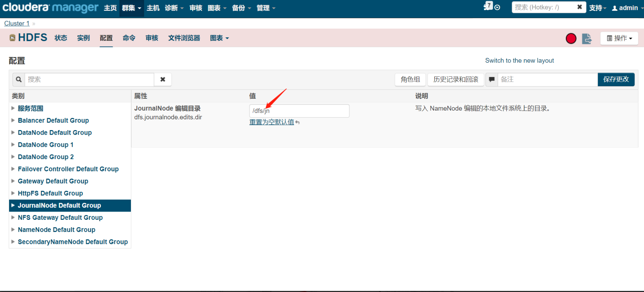
Task: Click the parcel notification badge icon
Action: [x=488, y=6]
